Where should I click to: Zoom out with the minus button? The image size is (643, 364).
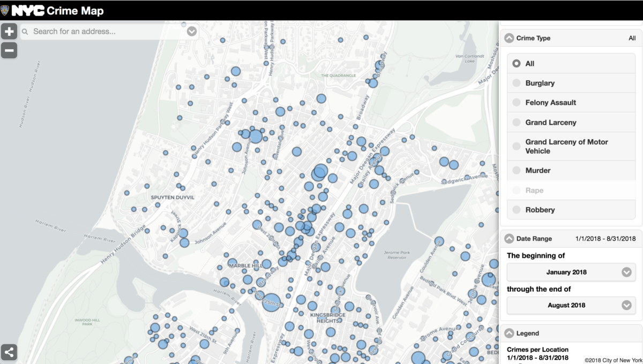(9, 50)
